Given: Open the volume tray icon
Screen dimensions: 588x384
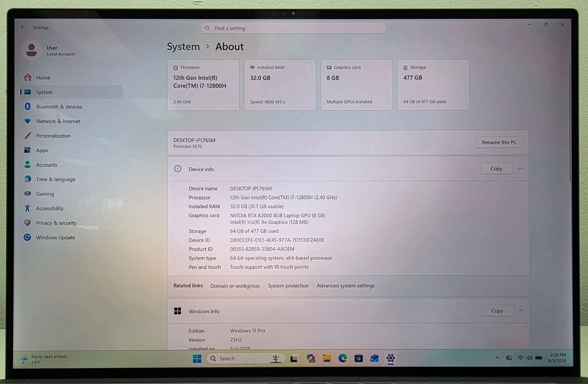Looking at the screenshot, I should (529, 358).
